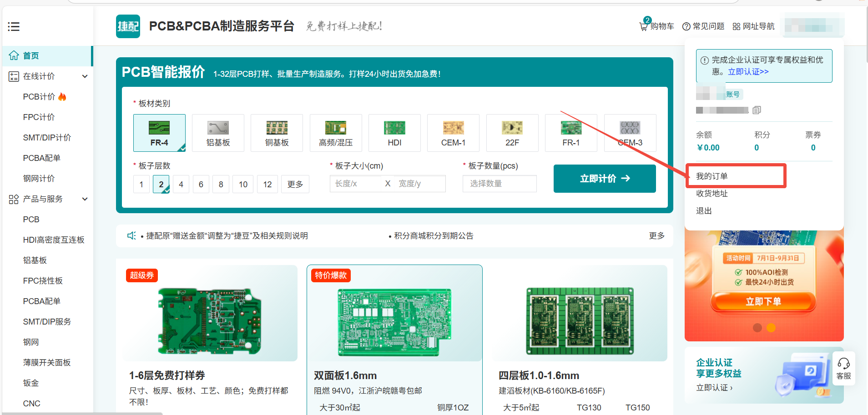
Task: Select 退出 to log out
Action: click(704, 211)
